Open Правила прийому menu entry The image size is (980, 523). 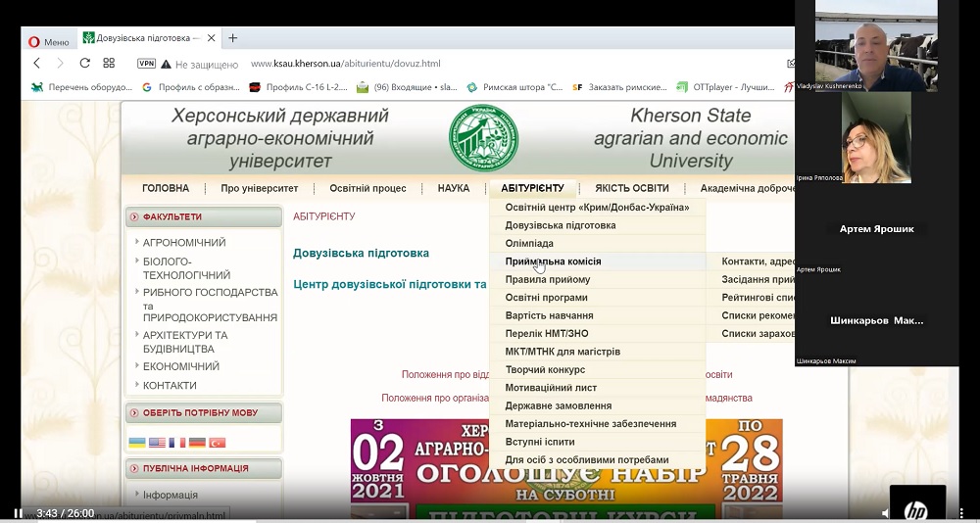point(598,280)
